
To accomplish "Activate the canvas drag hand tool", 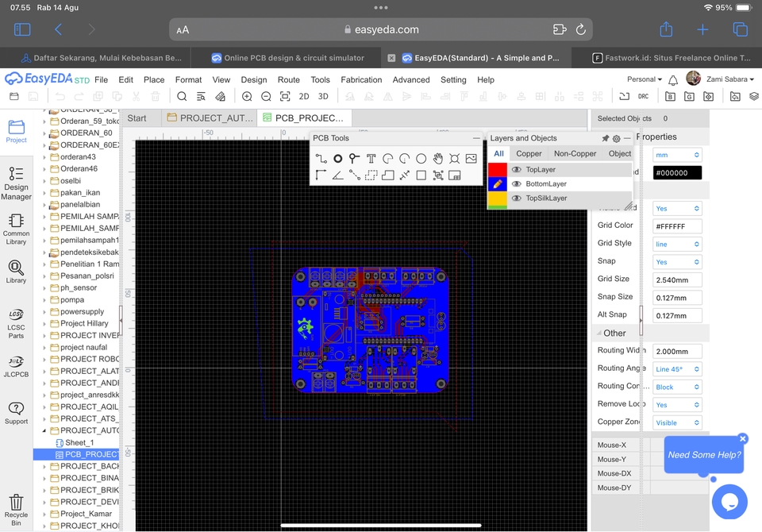I will 438,158.
